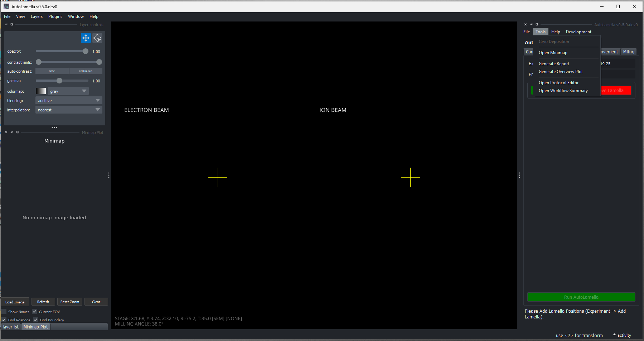Click the gamma slider handle
Screen dimensions: 644x341
(59, 81)
